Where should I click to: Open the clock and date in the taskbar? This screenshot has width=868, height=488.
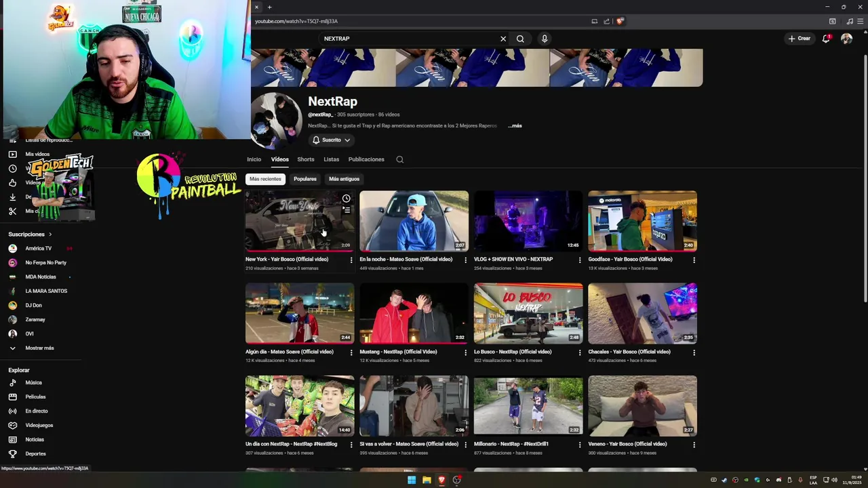coord(851,480)
